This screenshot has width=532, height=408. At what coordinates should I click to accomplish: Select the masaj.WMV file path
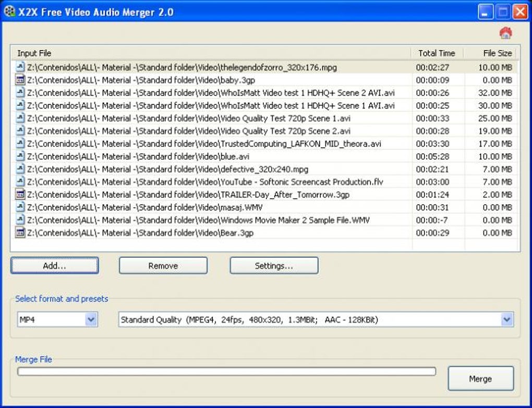point(145,208)
